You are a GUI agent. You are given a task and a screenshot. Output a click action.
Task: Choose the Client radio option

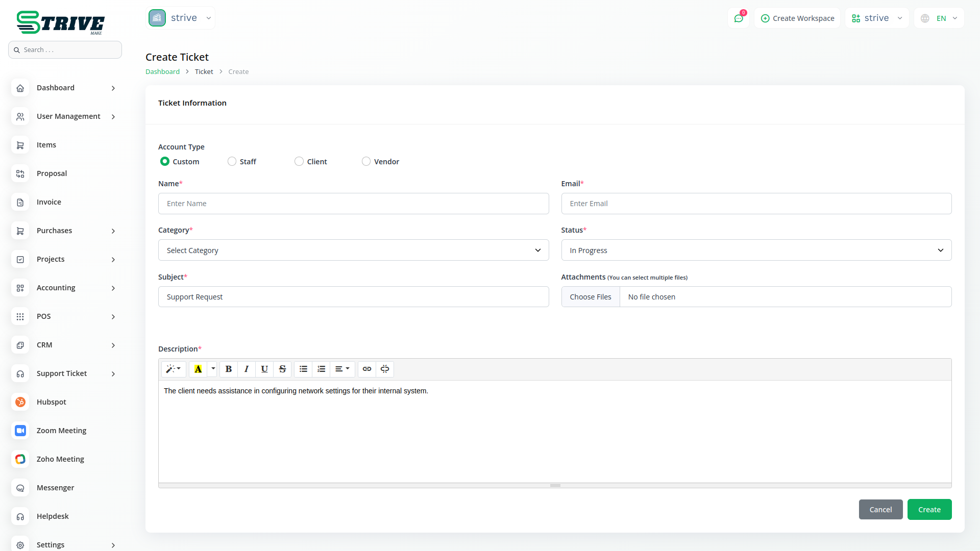pos(299,161)
